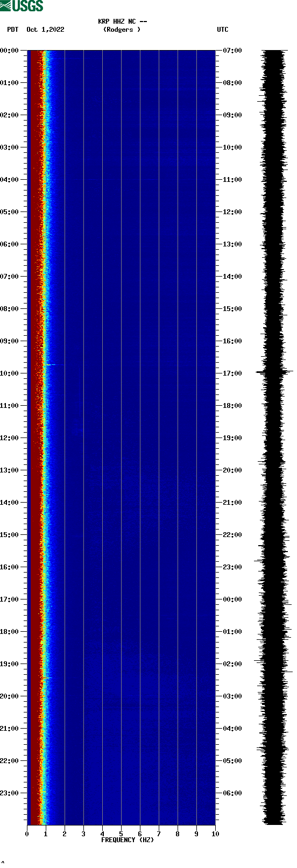The width and height of the screenshot is (297, 868).
Task: Click the 'PDT' timezone label
Action: coord(13,30)
